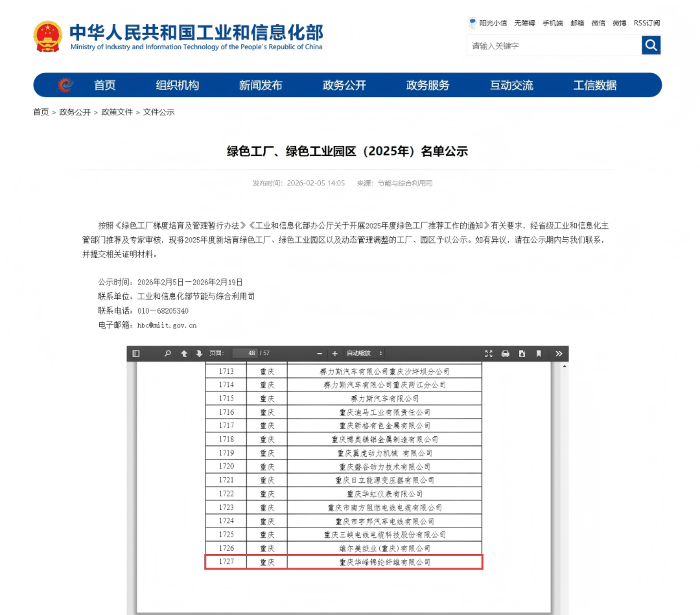Viewport: 700px width, 615px height.
Task: Open the 政务服务 navigation menu
Action: (x=428, y=86)
